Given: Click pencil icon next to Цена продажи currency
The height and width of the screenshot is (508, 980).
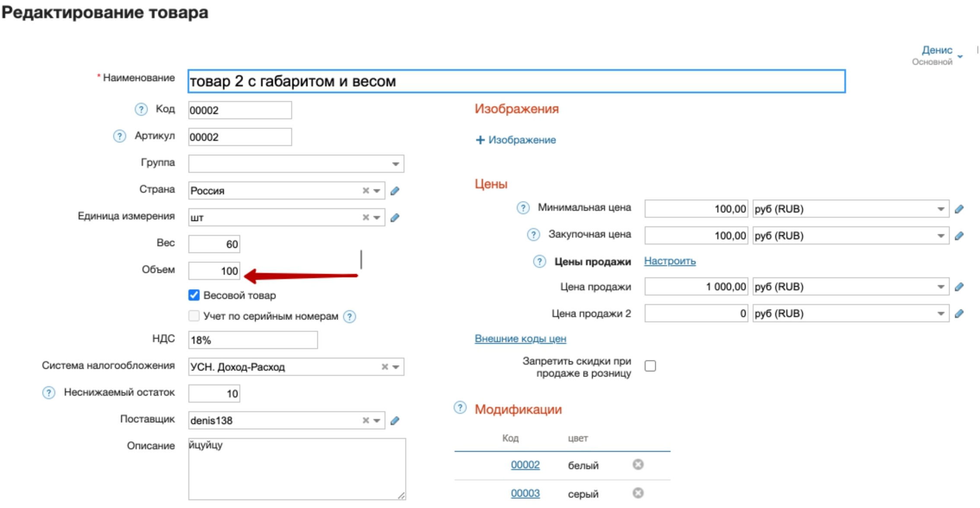Looking at the screenshot, I should pos(959,287).
